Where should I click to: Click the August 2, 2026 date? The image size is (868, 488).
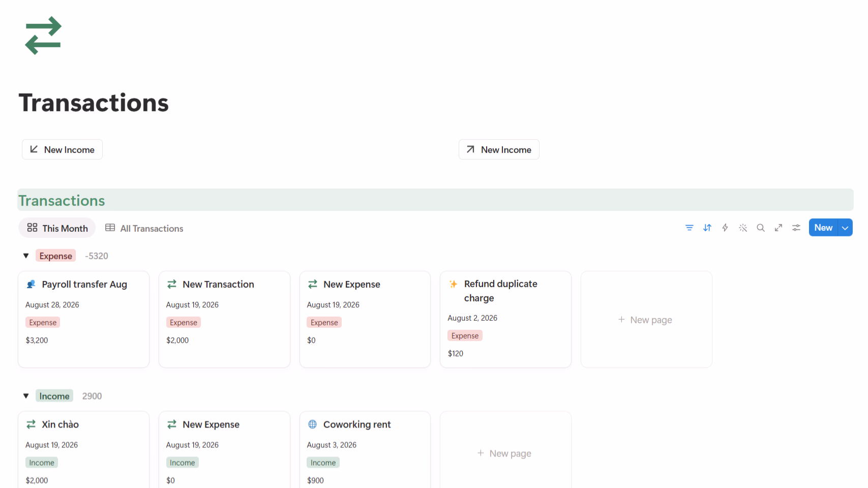472,318
